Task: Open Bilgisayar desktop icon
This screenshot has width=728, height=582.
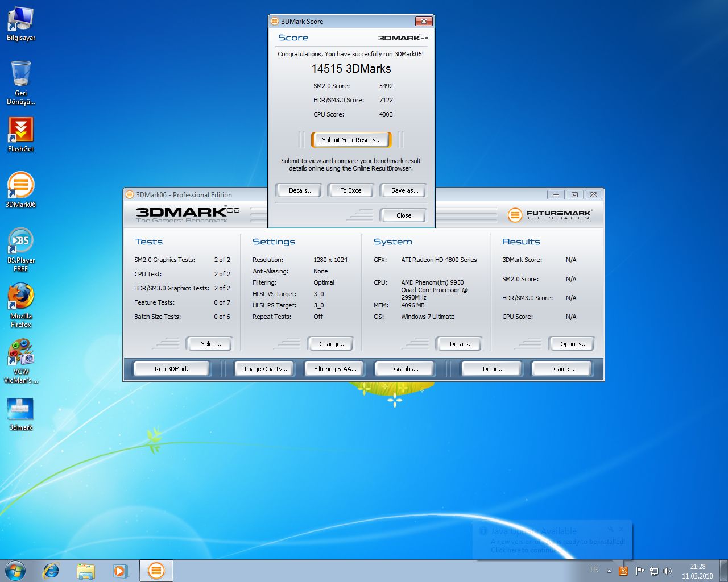Action: pyautogui.click(x=20, y=24)
